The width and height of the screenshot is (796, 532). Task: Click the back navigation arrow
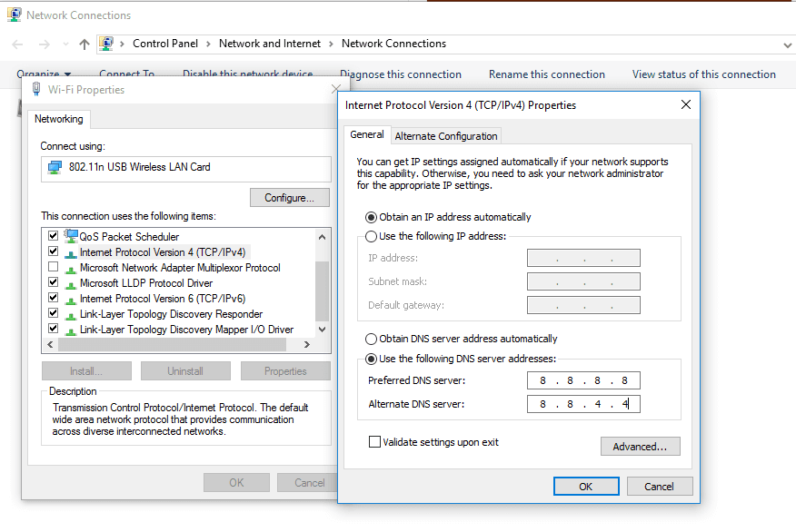[x=15, y=44]
